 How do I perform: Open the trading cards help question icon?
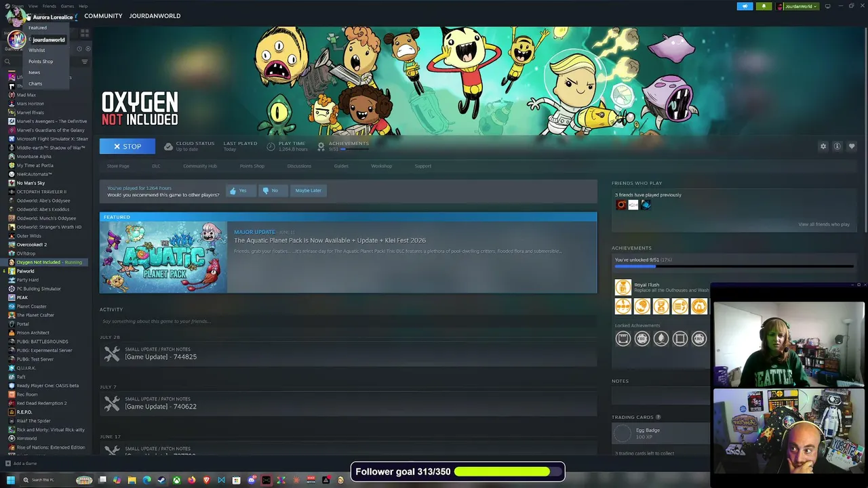coord(658,418)
